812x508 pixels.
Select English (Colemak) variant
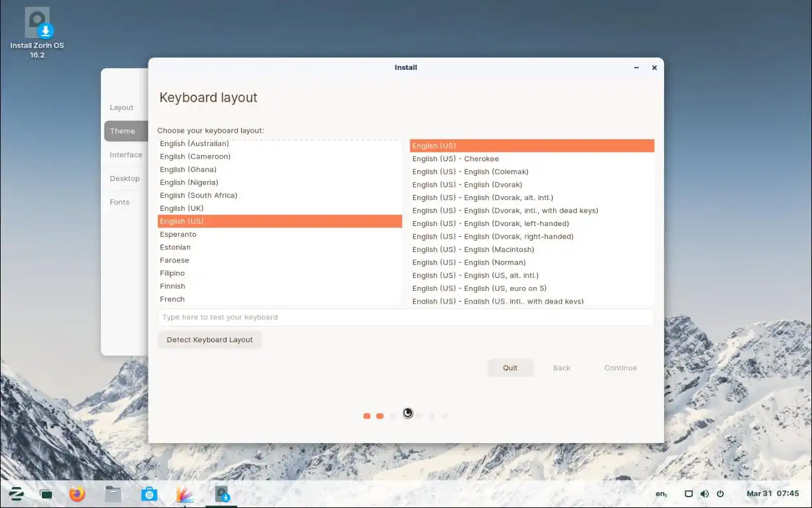(x=532, y=171)
